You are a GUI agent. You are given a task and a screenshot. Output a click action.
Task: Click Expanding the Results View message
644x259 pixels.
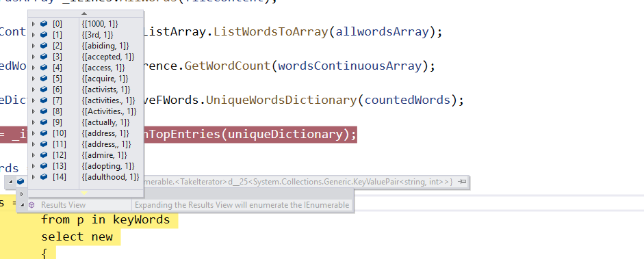click(x=242, y=205)
